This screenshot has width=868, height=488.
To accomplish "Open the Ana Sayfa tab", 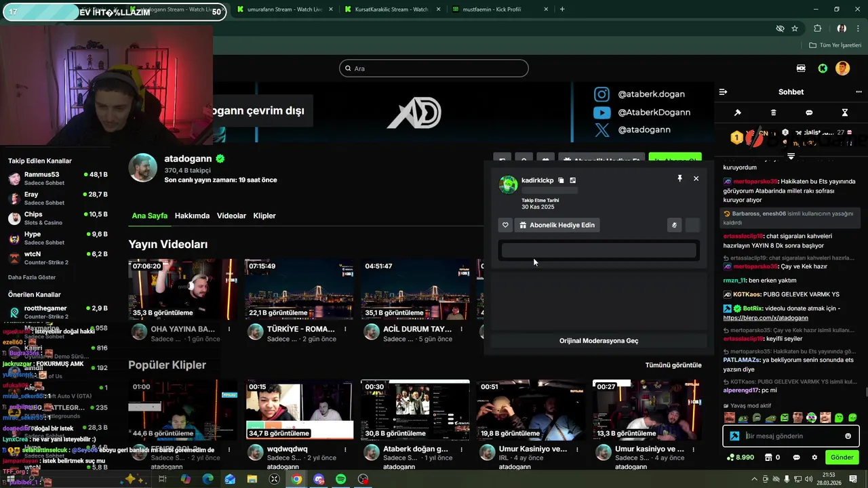I will pos(149,216).
